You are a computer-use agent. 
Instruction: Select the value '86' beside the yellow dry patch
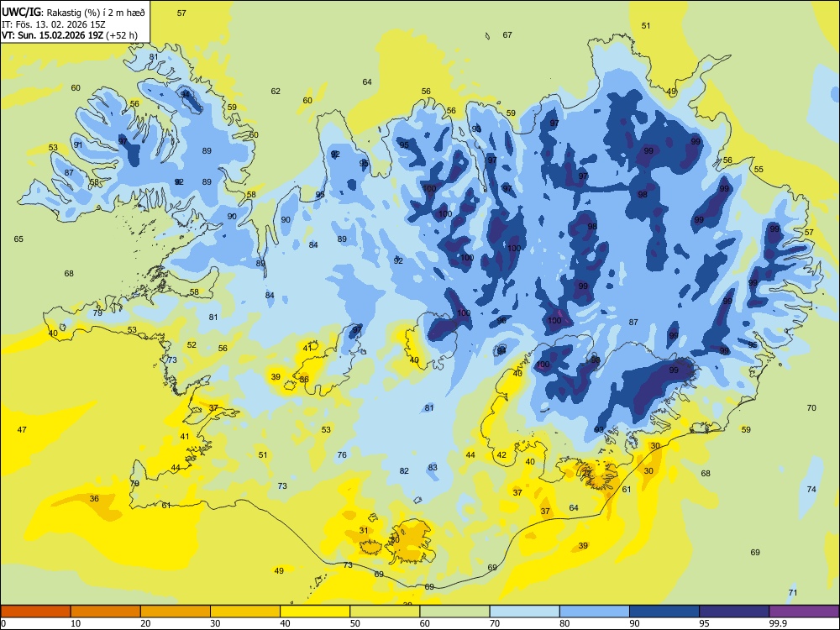(304, 380)
